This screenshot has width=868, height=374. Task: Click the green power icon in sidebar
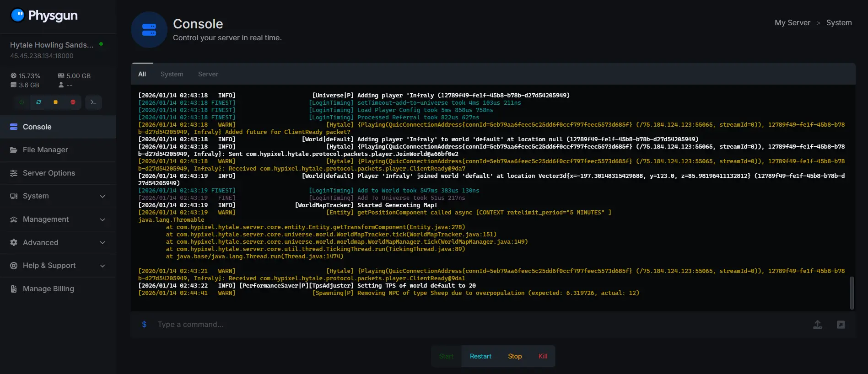(22, 102)
